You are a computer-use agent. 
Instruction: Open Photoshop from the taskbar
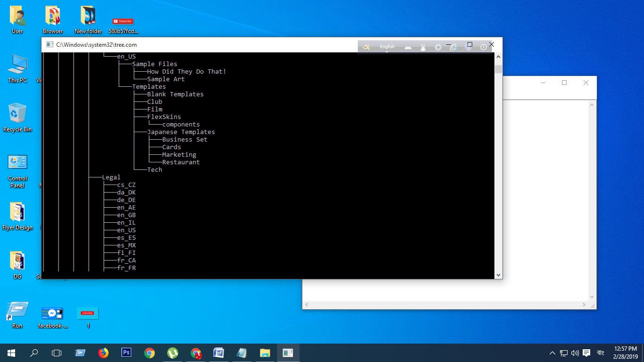pyautogui.click(x=126, y=353)
